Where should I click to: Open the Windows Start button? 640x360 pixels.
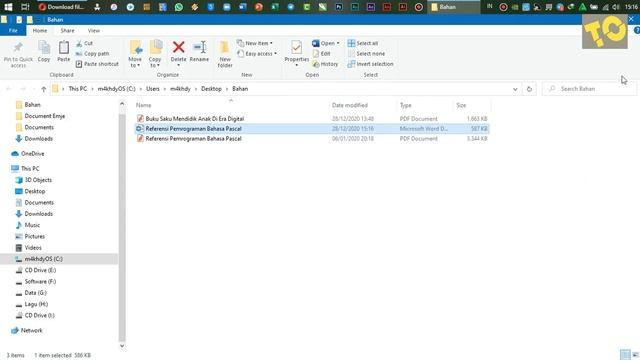(x=8, y=7)
